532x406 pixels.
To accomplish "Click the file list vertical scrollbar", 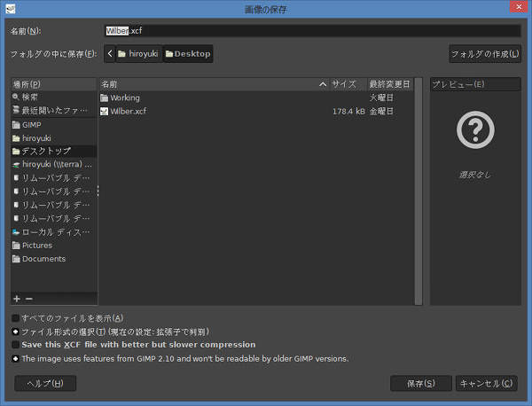I will click(x=419, y=191).
